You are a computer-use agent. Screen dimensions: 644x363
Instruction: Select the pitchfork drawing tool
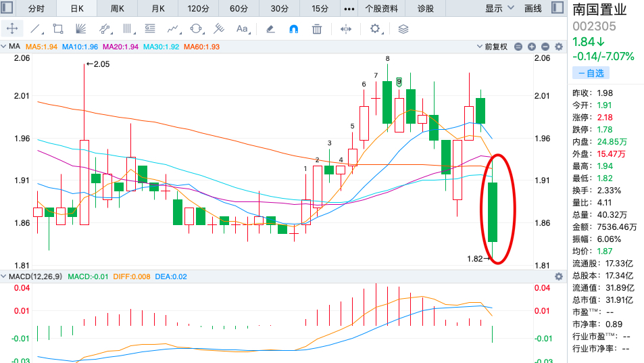(219, 28)
